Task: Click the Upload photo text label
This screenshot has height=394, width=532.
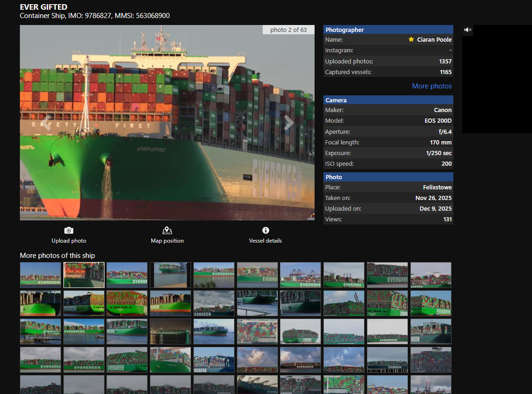Action: 68,241
